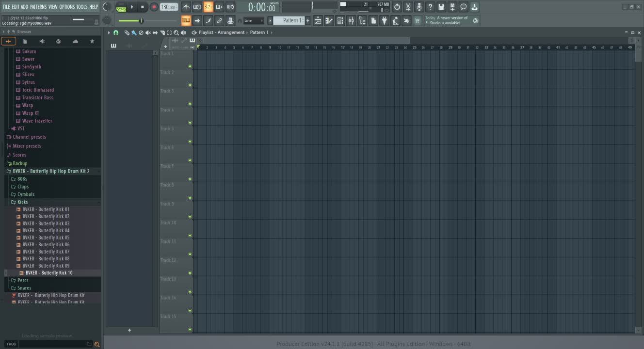Open the audio editor scissors icon
Viewport: 644px width, 349px height.
click(x=408, y=7)
